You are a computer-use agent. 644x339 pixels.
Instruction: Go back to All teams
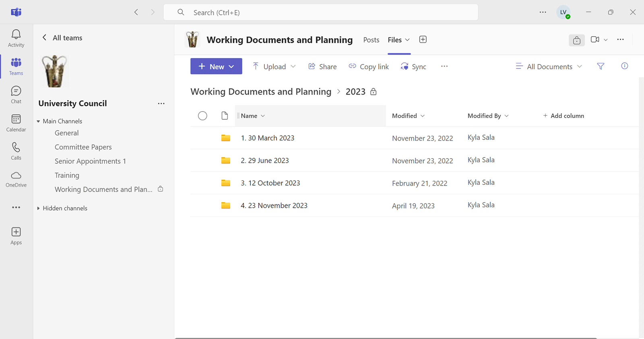coord(62,38)
